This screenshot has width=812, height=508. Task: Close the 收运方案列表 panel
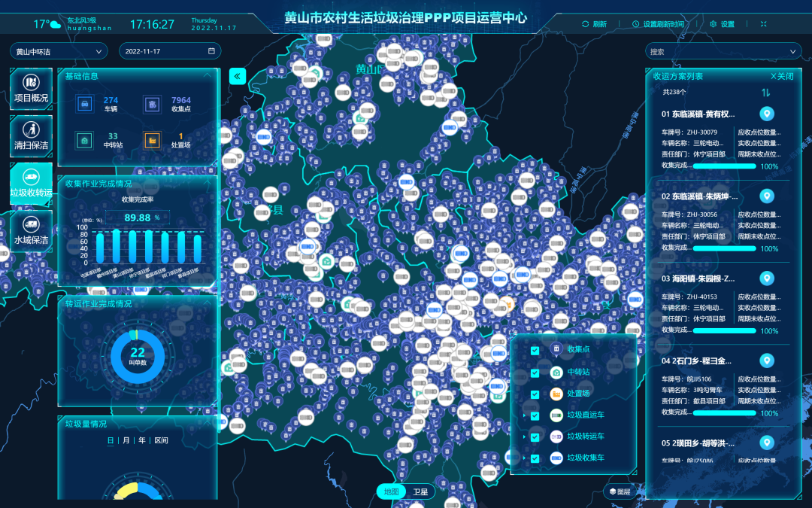tap(782, 76)
